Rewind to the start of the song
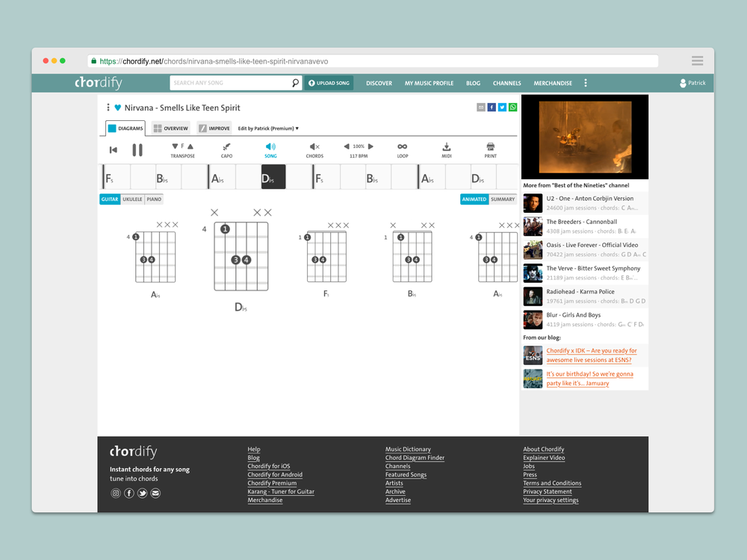 pos(114,150)
